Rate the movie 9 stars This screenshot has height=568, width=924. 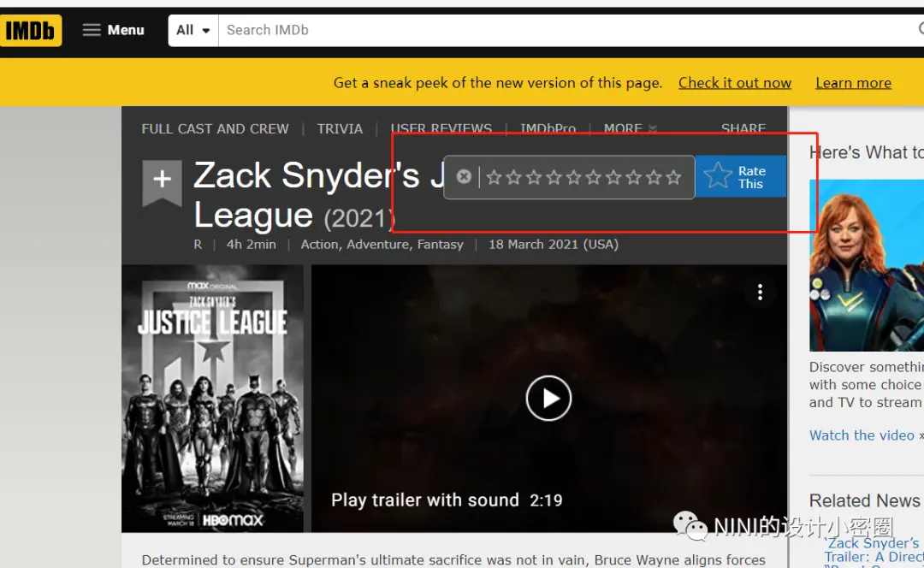(654, 177)
